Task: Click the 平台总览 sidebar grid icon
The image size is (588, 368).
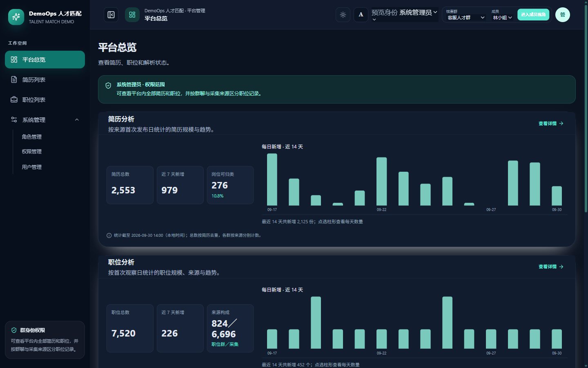Action: (x=14, y=60)
